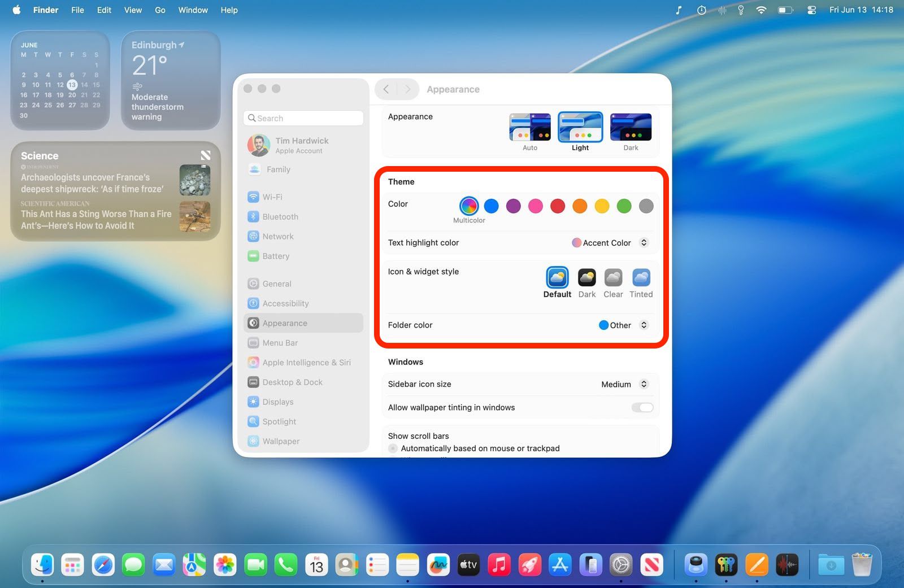Select the Multicolor accent color swatch
The image size is (904, 588).
coord(469,206)
